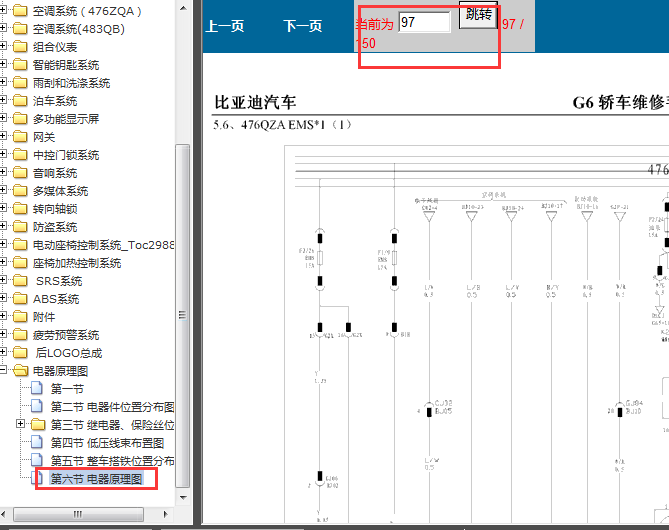Viewport: 669px width, 530px height.
Task: Click the folder icon beside 泊车系统
Action: pyautogui.click(x=20, y=101)
